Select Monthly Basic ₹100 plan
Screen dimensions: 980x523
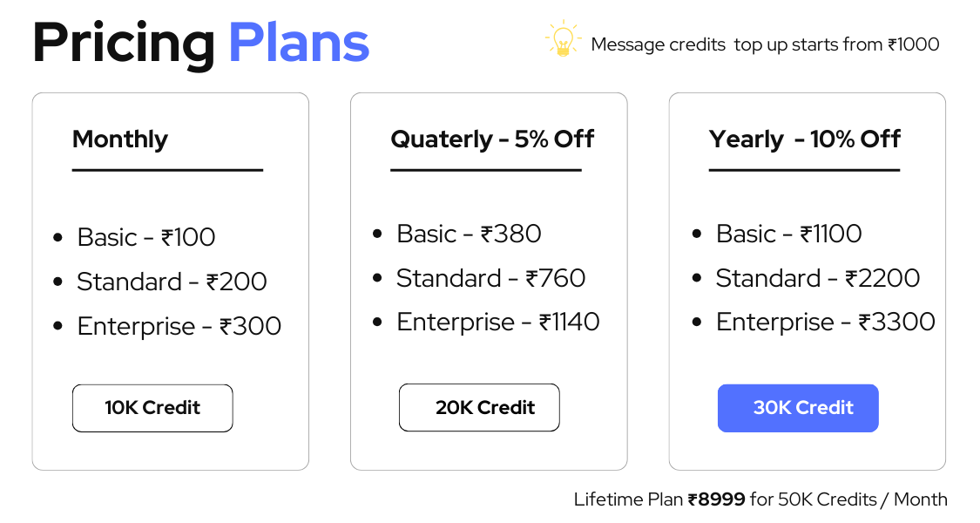tap(146, 237)
